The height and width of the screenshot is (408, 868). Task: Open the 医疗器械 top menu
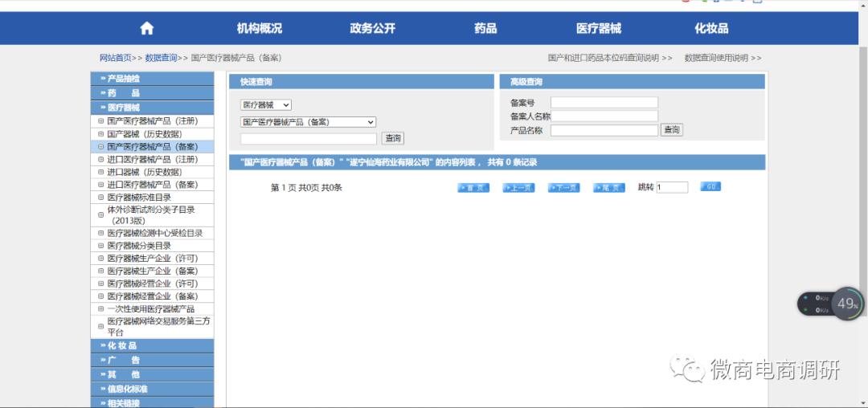point(599,28)
